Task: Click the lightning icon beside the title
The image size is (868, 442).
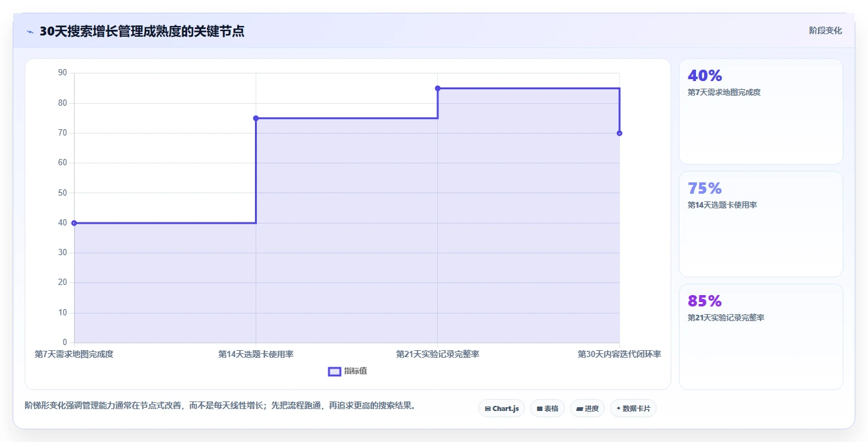Action: (x=30, y=32)
